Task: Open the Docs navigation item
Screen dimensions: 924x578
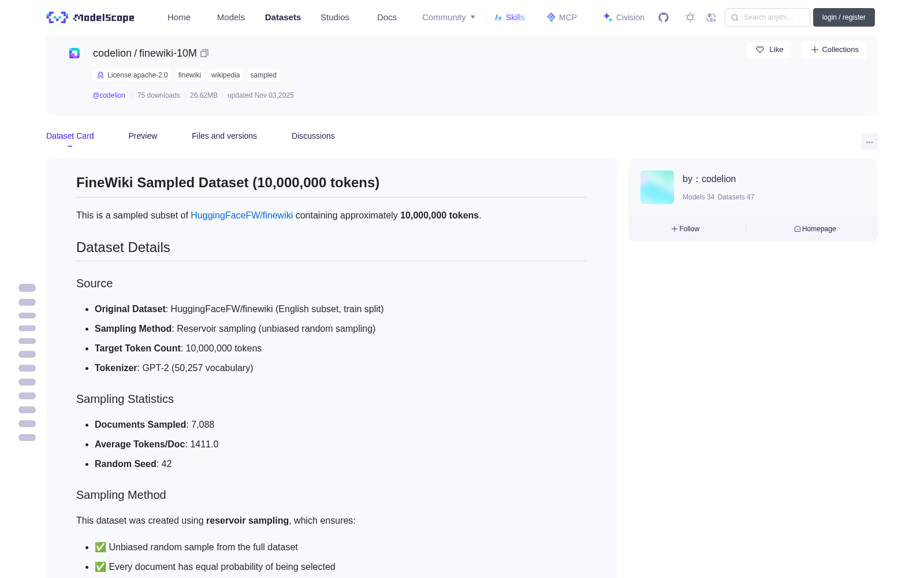Action: [387, 17]
